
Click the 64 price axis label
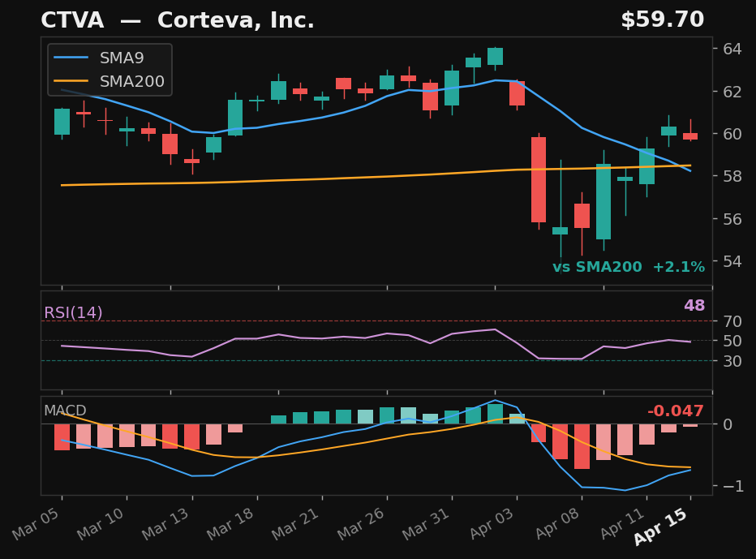point(732,49)
